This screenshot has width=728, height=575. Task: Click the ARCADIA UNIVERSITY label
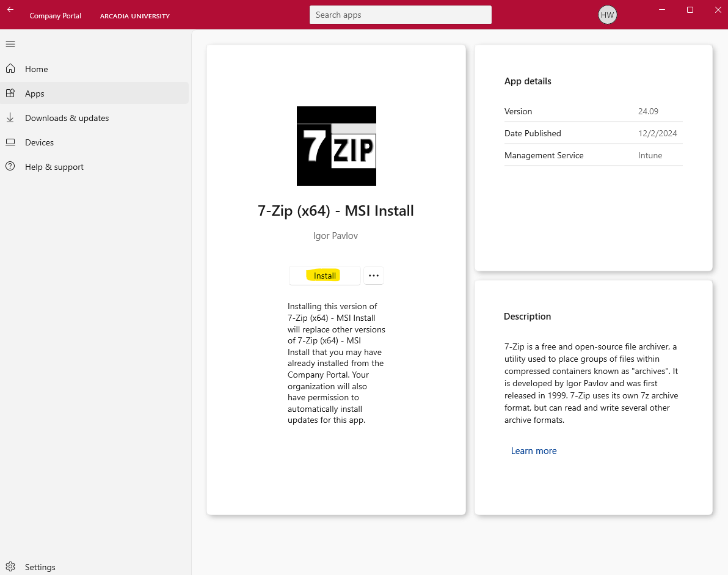pos(134,16)
